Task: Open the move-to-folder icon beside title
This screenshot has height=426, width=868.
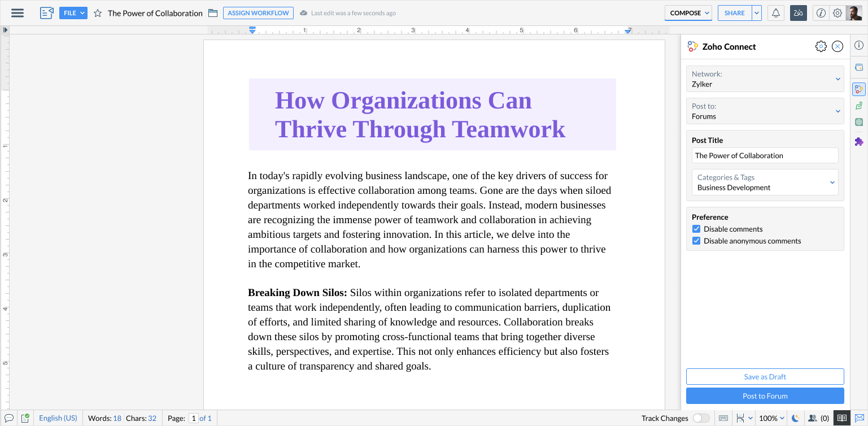Action: click(213, 13)
